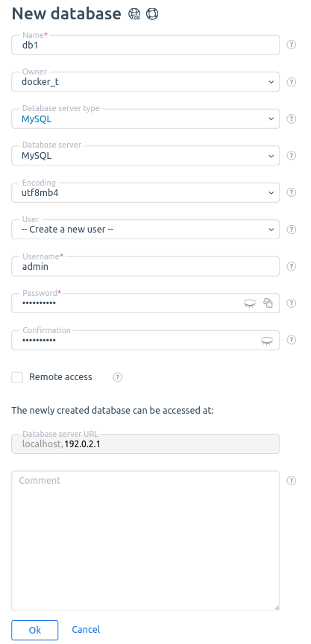Click the Cancel link
The height and width of the screenshot is (644, 311).
(86, 630)
